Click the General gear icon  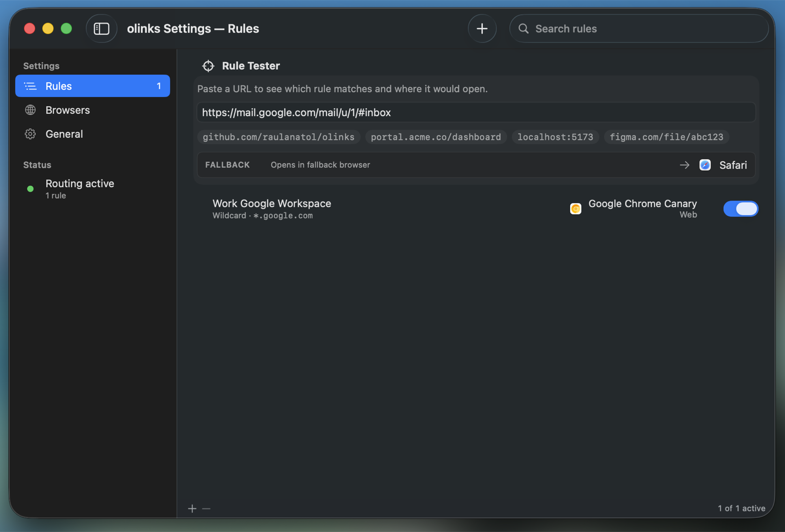point(30,134)
